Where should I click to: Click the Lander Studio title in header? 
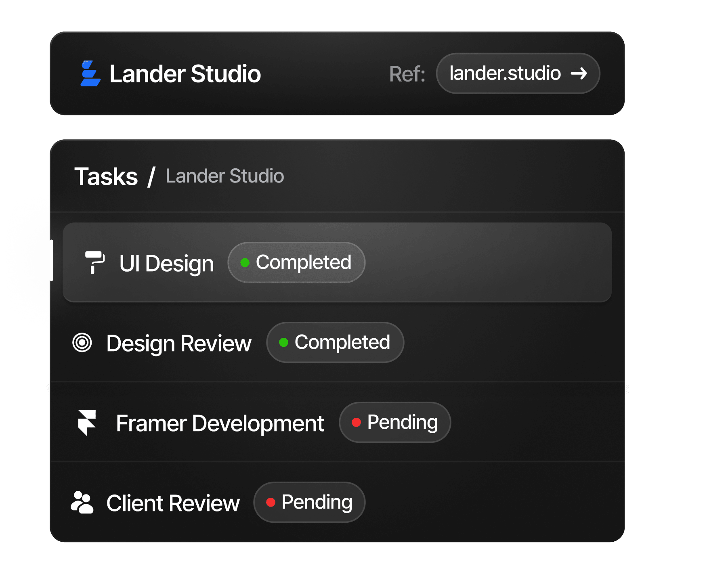(185, 74)
